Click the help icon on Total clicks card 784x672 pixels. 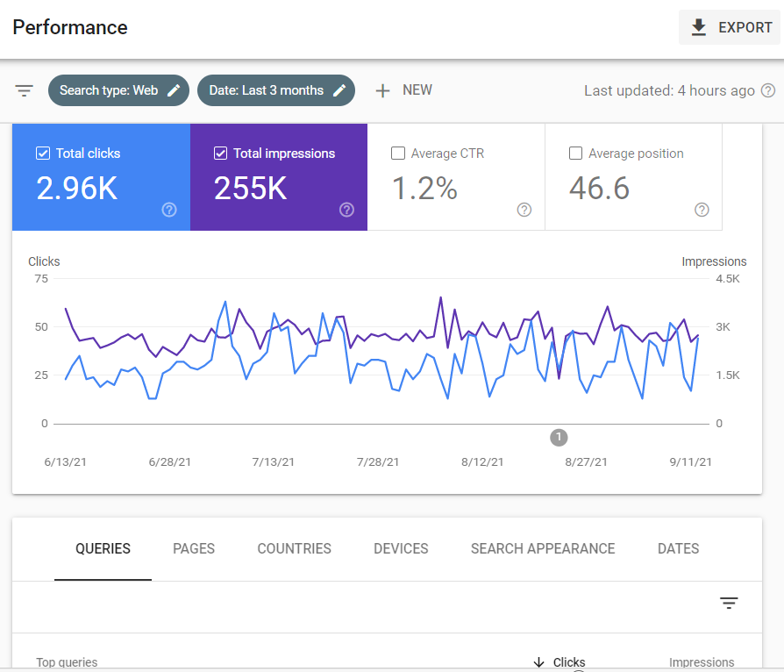(x=169, y=210)
